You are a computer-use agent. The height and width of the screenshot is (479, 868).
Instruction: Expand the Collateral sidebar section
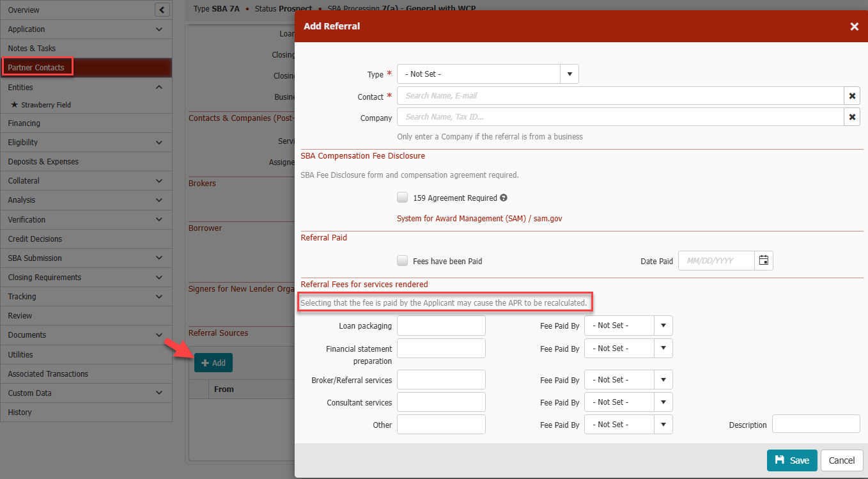159,181
